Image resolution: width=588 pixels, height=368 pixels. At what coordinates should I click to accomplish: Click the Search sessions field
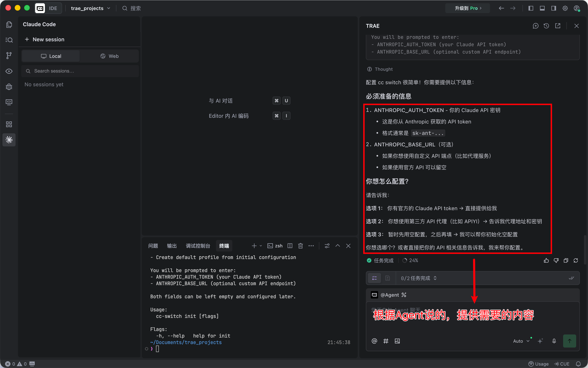(80, 71)
